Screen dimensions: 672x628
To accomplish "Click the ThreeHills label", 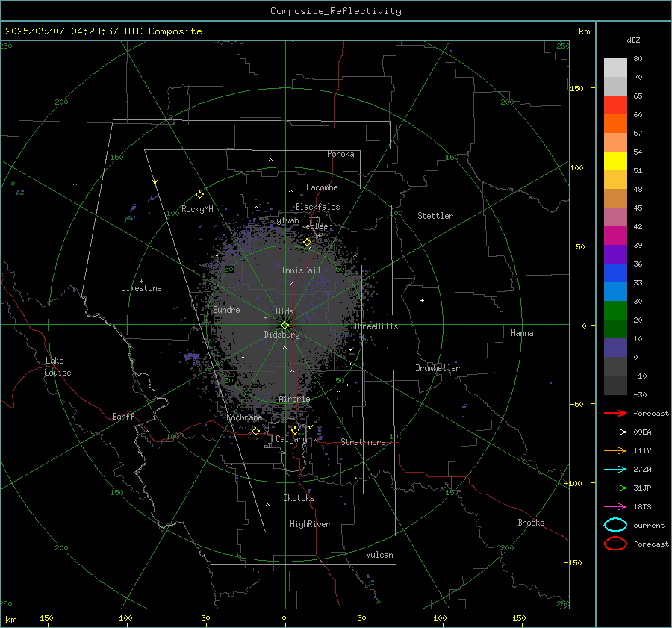I will (x=376, y=326).
